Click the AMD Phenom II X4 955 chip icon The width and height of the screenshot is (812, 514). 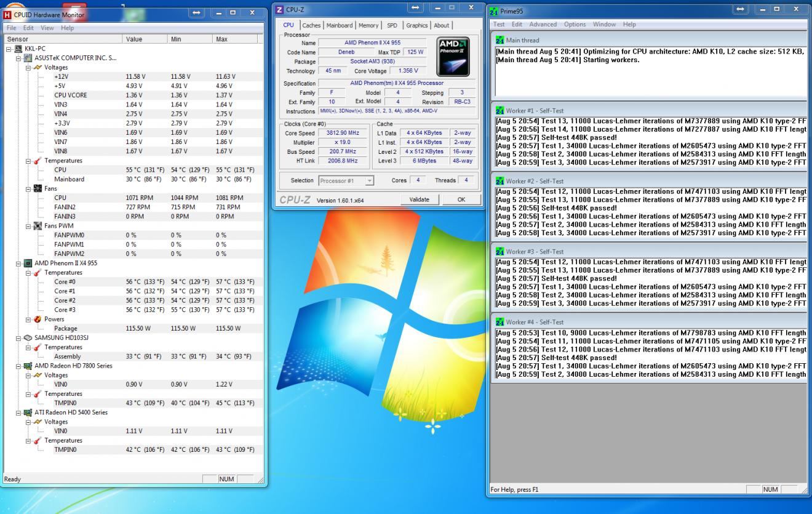(28, 263)
